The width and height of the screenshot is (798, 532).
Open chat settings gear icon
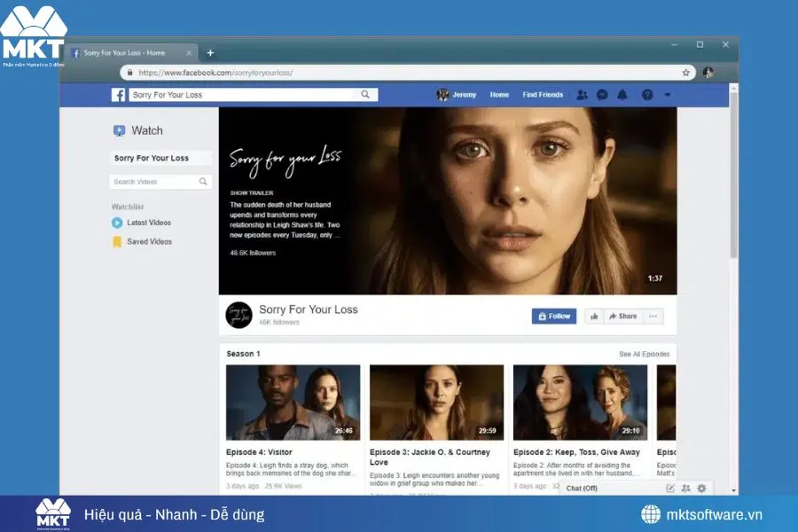click(700, 488)
